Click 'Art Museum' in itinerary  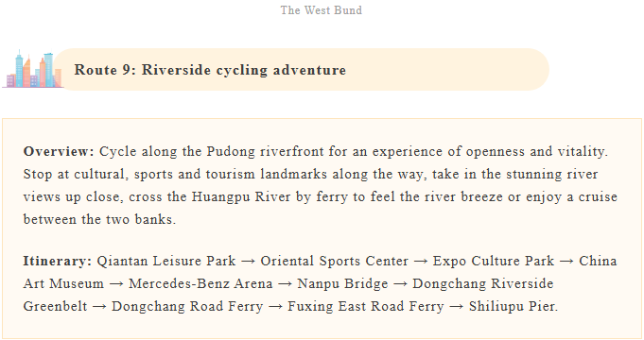(63, 283)
